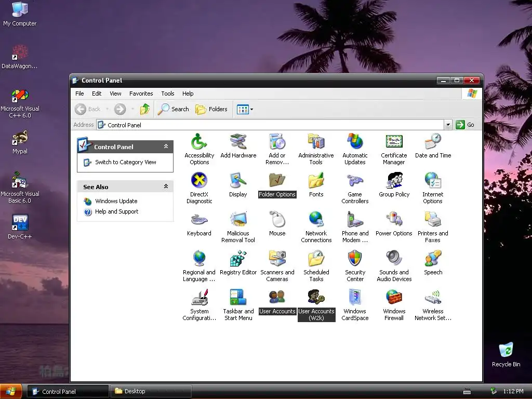Select Regional and Language options icon
532x399 pixels.
point(199,266)
